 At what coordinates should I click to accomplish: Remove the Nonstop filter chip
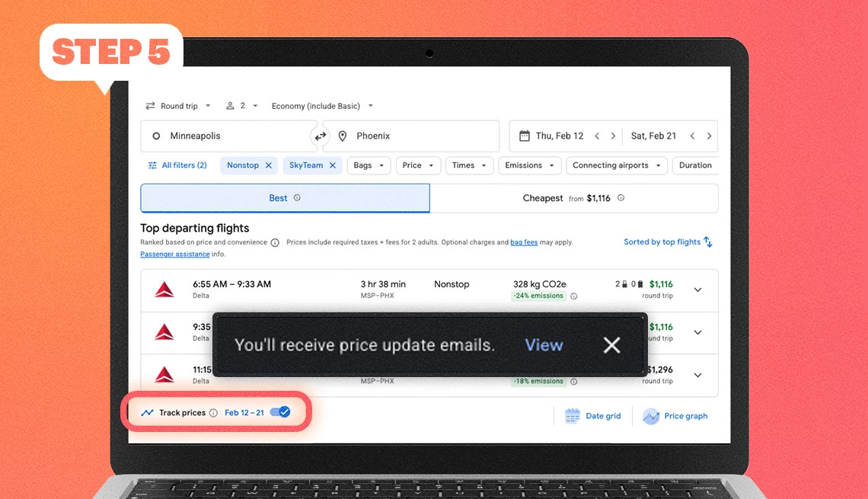268,165
